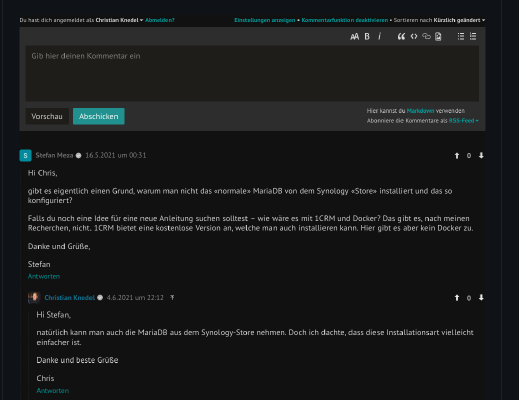
Task: Insert a bulleted list
Action: point(461,36)
